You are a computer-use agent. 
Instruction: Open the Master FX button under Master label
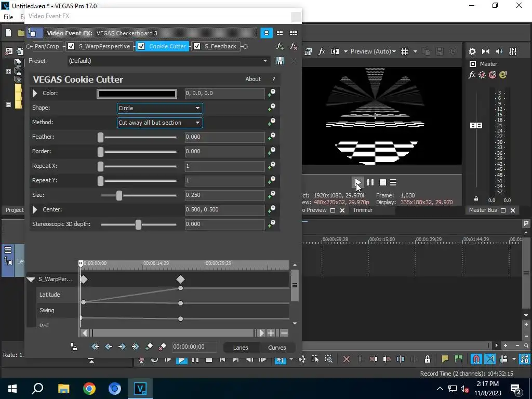pos(472,75)
